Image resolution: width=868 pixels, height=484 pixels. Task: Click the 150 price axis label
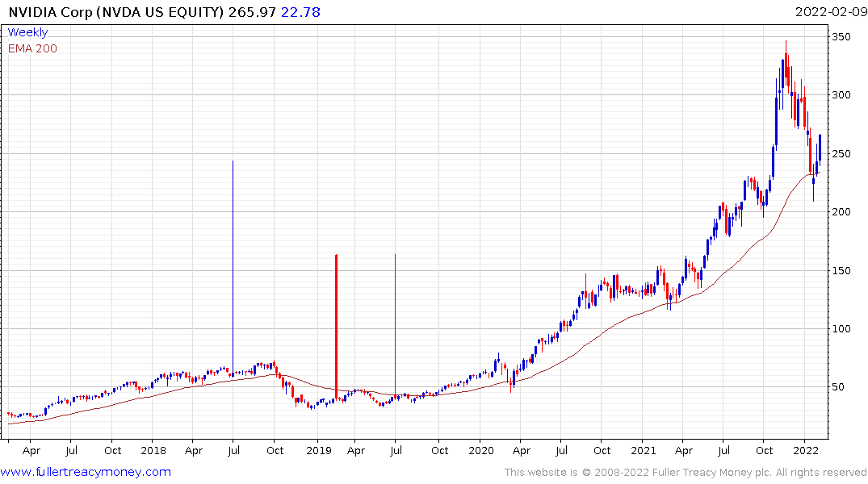[841, 270]
